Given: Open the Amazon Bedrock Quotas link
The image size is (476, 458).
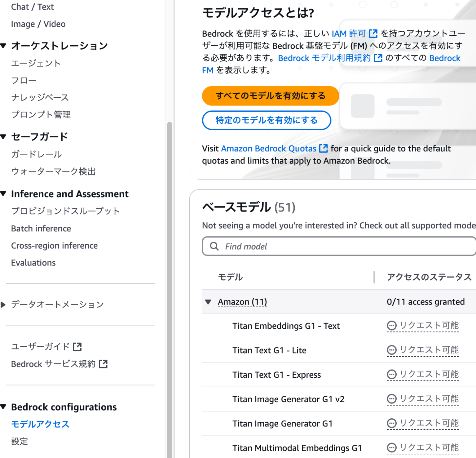Looking at the screenshot, I should [x=268, y=149].
